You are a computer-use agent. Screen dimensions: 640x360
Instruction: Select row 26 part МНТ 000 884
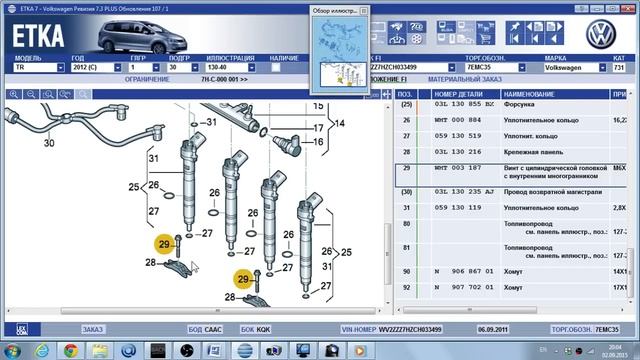click(x=511, y=120)
